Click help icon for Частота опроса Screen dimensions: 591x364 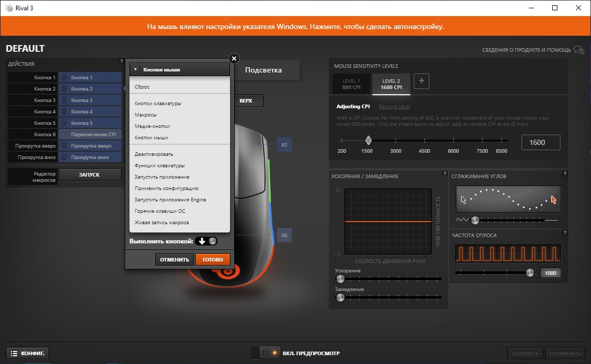[x=565, y=233]
